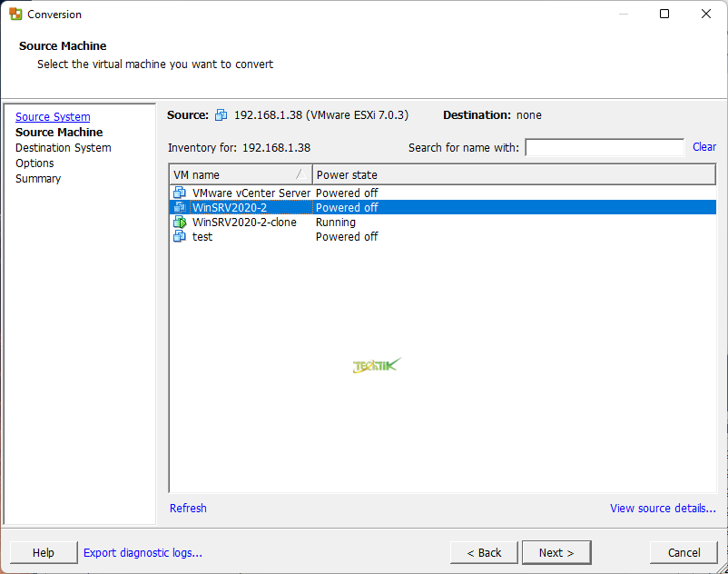
Task: Click Powered off state of test VM
Action: (347, 237)
